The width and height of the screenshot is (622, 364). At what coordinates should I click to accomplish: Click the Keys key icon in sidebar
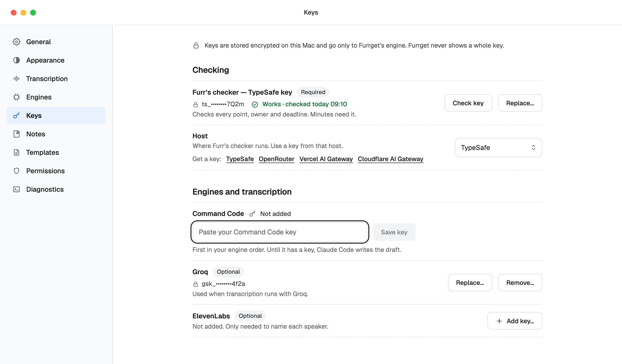coord(17,115)
